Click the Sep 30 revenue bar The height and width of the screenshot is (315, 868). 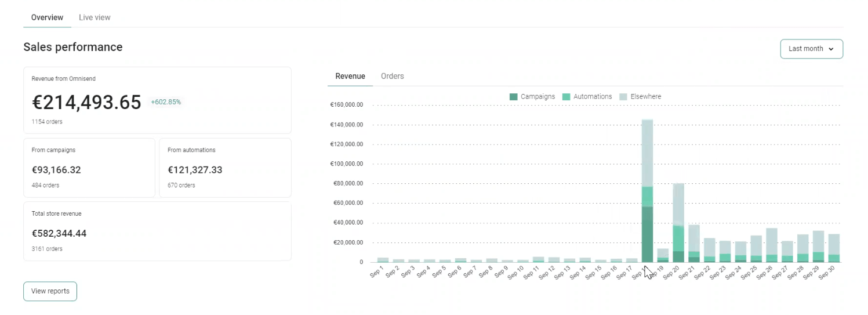pos(834,248)
